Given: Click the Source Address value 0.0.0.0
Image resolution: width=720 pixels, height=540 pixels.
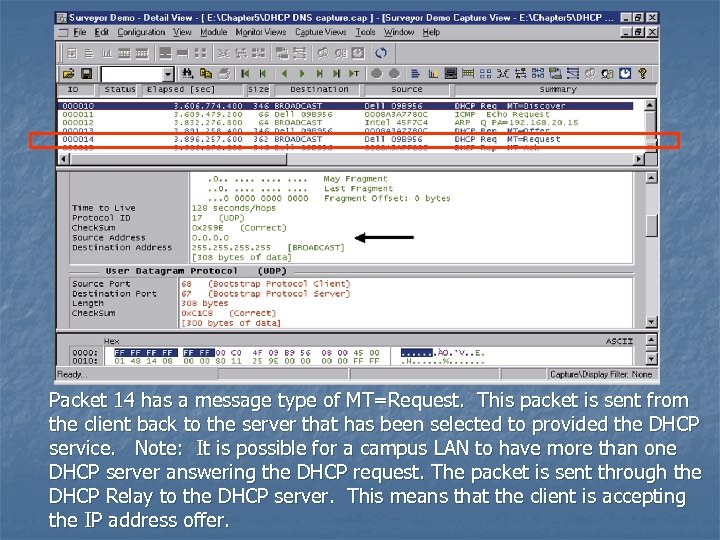Looking at the screenshot, I should (x=210, y=237).
